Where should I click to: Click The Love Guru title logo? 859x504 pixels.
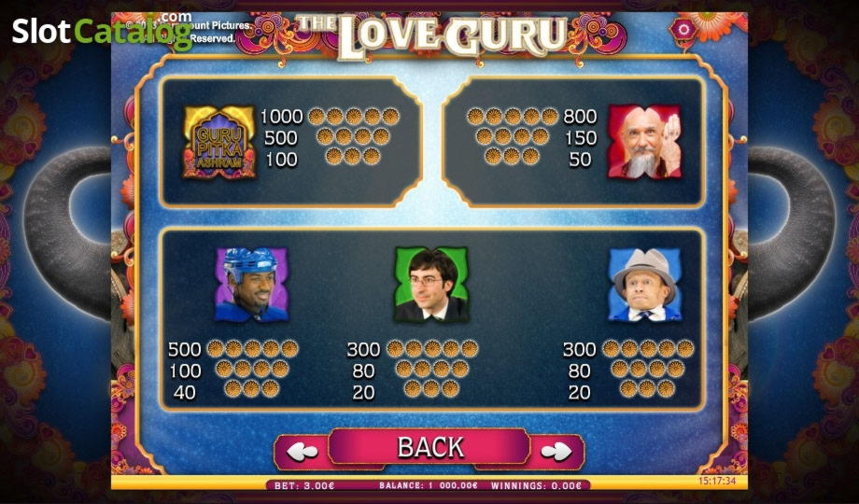pyautogui.click(x=432, y=36)
